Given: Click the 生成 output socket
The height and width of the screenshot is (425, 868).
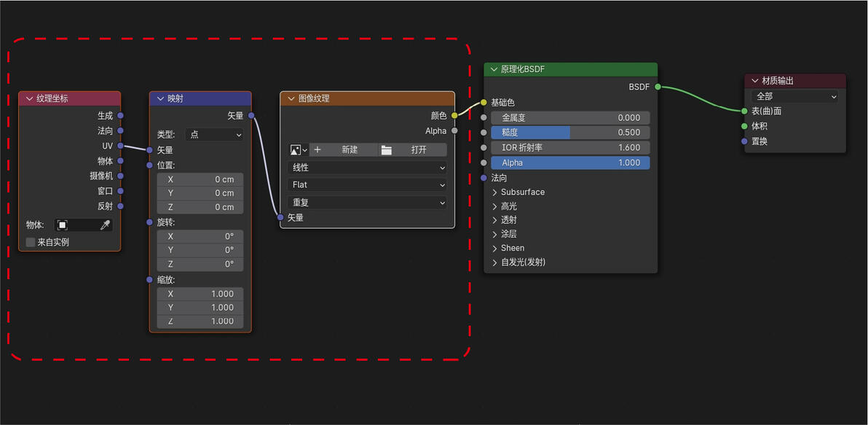Looking at the screenshot, I should tap(121, 116).
